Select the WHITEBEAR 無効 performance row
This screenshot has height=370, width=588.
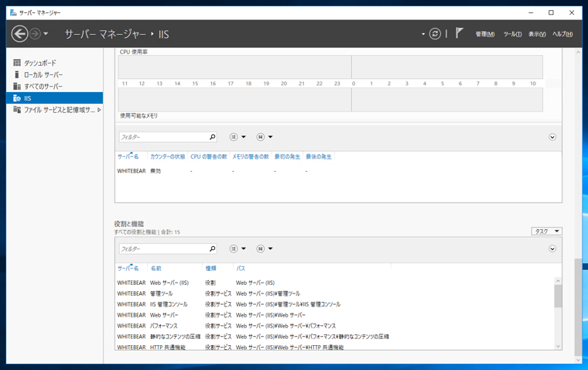pyautogui.click(x=337, y=171)
